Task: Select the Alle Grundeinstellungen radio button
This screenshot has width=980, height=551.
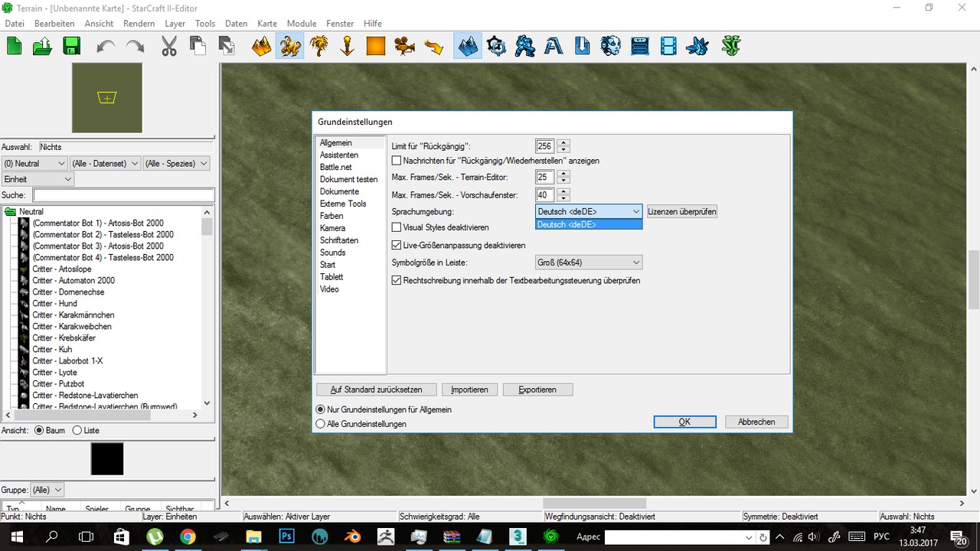Action: pyautogui.click(x=321, y=423)
